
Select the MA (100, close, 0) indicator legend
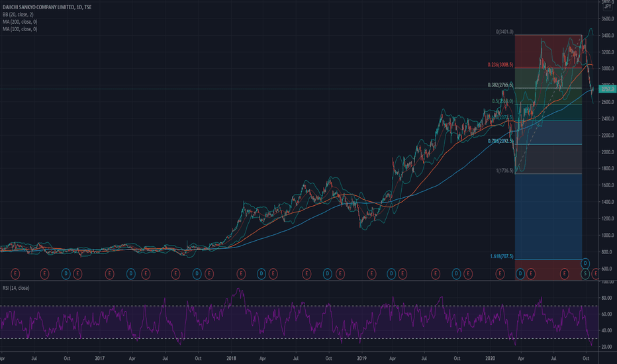(x=20, y=29)
